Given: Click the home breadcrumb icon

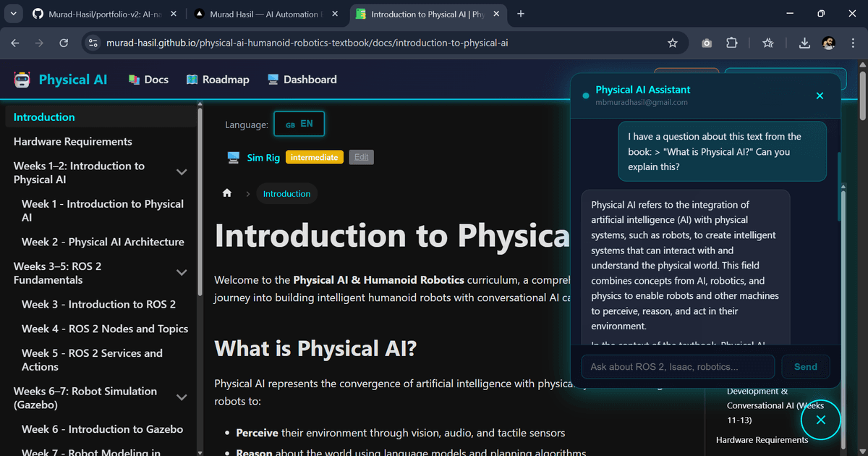Looking at the screenshot, I should click(227, 193).
